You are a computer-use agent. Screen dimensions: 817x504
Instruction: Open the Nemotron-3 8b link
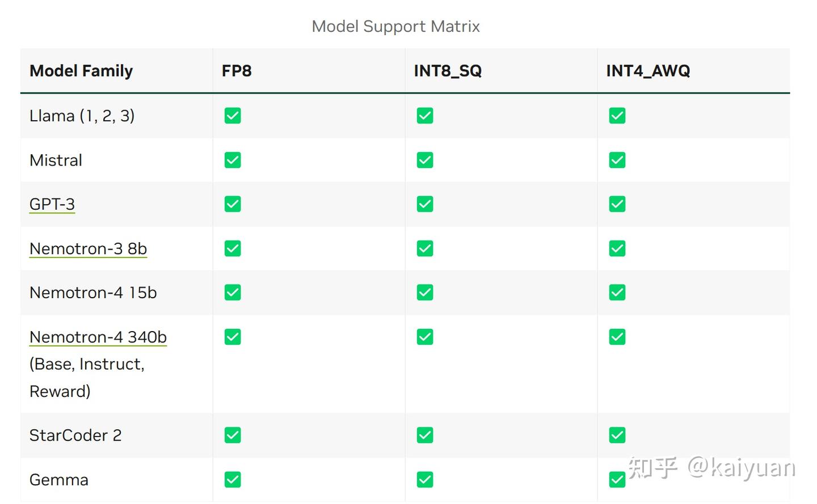tap(88, 249)
